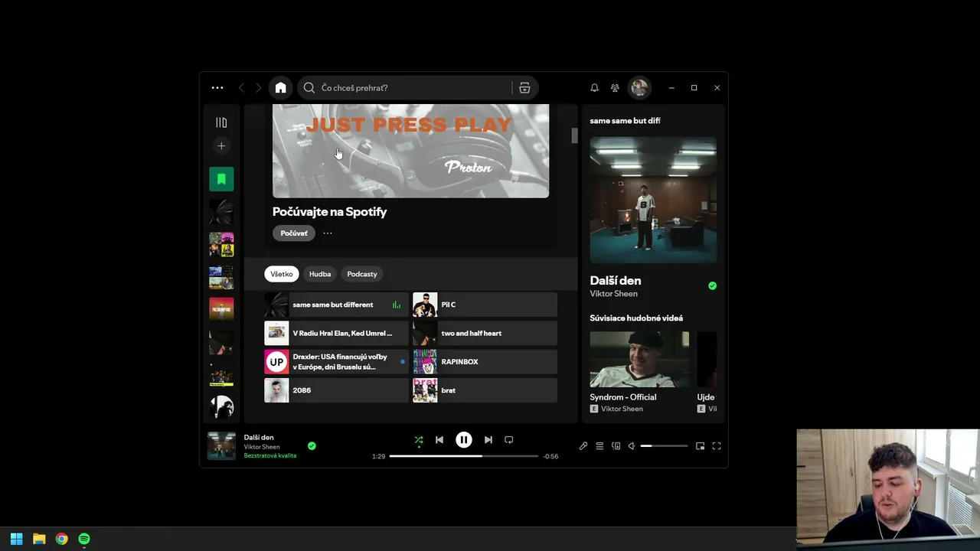The image size is (980, 551).
Task: Open the miniplayer
Action: coord(700,446)
